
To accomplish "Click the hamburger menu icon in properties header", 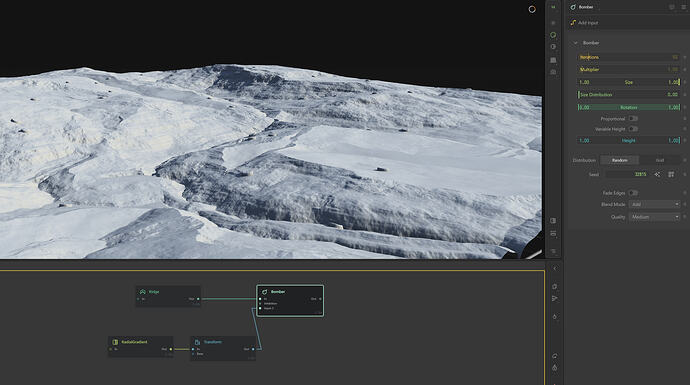I will pos(683,7).
